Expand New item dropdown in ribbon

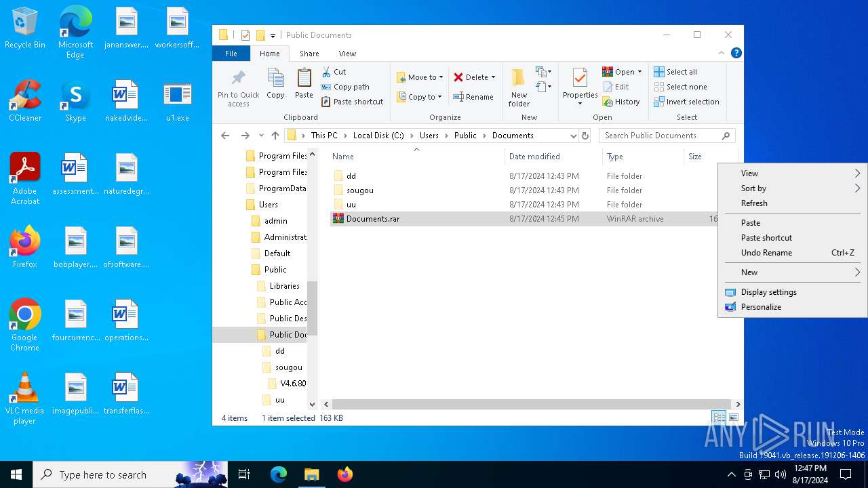tap(543, 72)
